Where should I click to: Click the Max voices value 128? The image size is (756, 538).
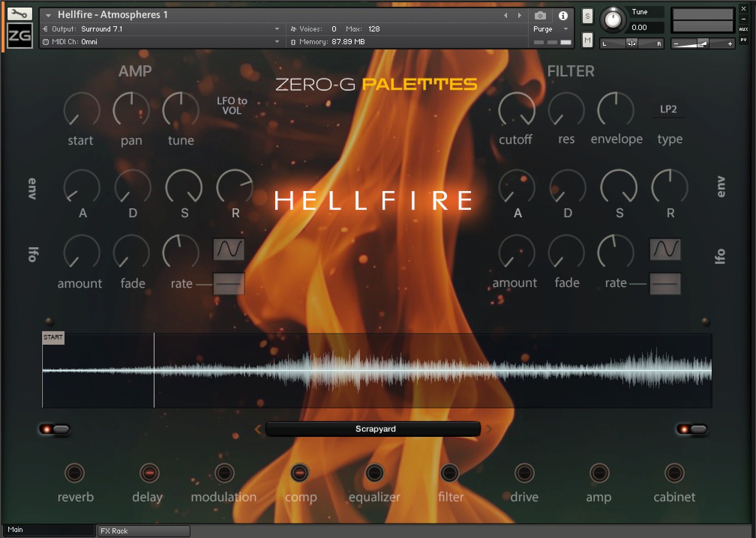click(x=374, y=29)
